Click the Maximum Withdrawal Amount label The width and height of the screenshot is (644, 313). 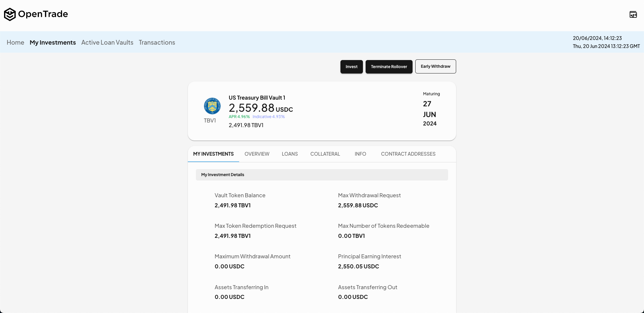coord(253,256)
